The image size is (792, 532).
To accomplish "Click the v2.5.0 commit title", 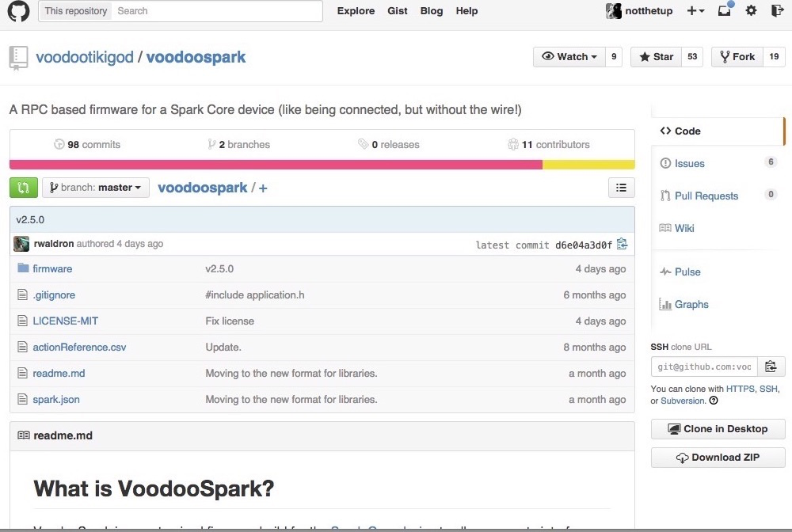I will click(x=30, y=219).
